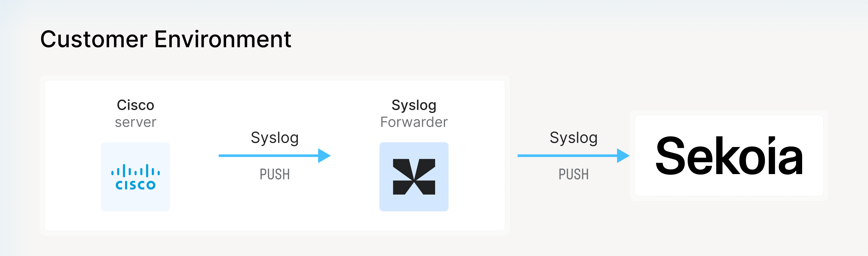Click PUSH text below the first arrow
This screenshot has width=868, height=256.
(x=275, y=174)
